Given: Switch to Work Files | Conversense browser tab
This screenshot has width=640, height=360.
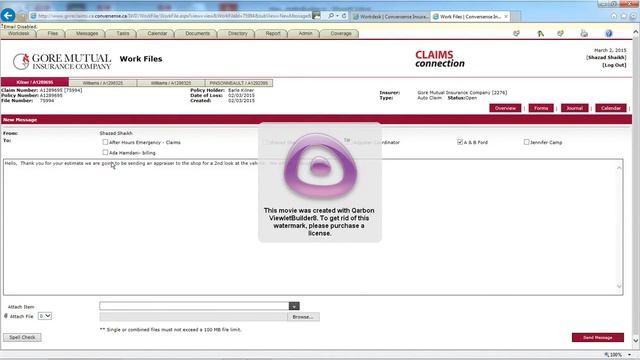Looking at the screenshot, I should [470, 16].
